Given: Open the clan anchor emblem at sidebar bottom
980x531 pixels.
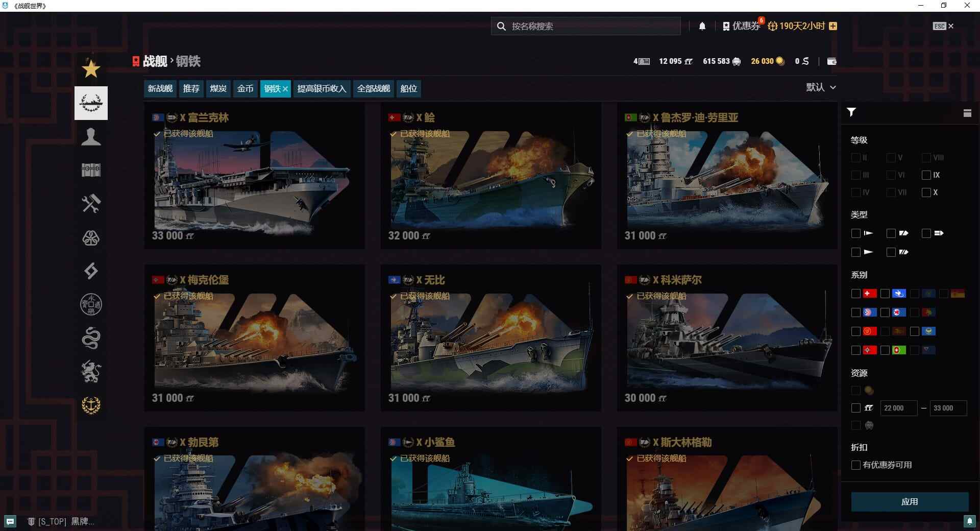Looking at the screenshot, I should click(91, 405).
